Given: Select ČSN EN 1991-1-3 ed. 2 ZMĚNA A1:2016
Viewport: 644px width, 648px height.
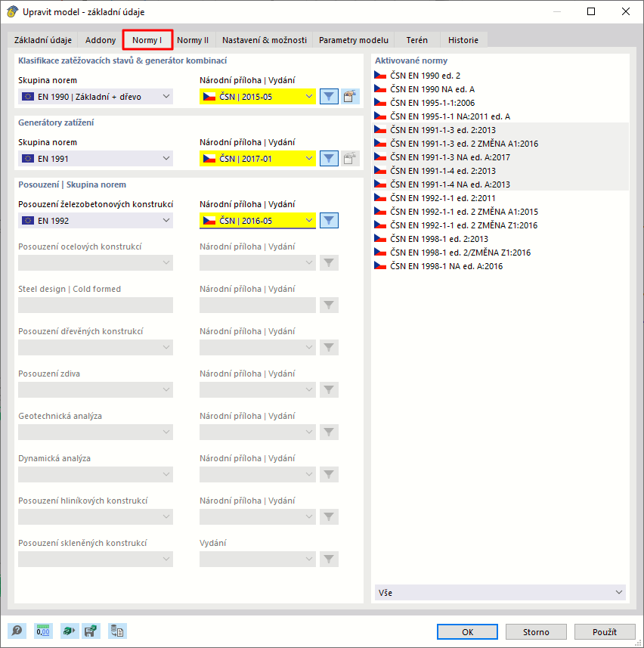Looking at the screenshot, I should [x=500, y=144].
